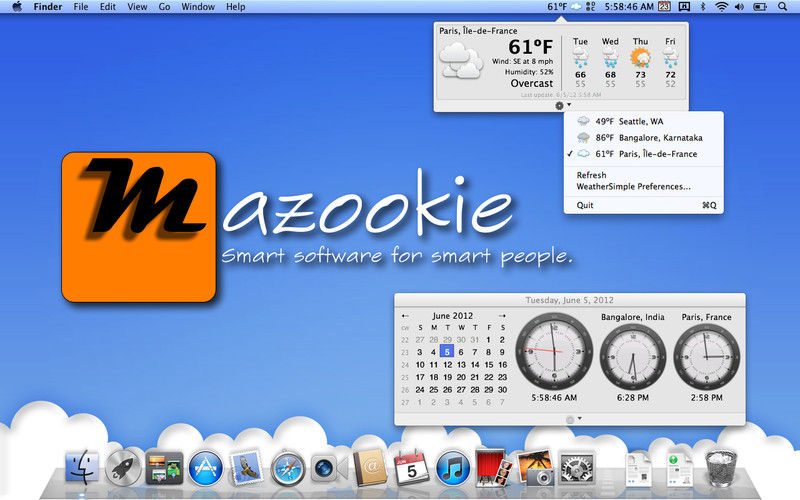The height and width of the screenshot is (500, 800).
Task: Open the File menu
Action: pyautogui.click(x=81, y=7)
